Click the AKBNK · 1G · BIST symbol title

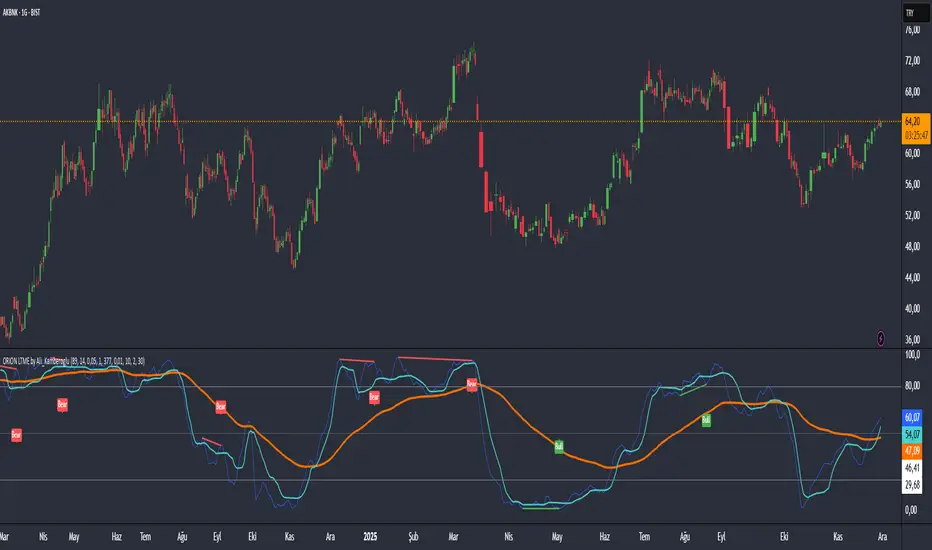[30, 12]
